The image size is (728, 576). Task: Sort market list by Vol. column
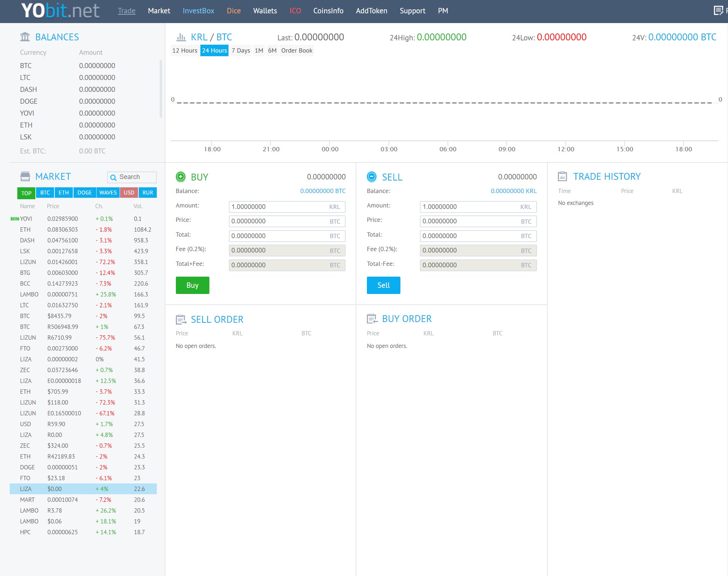point(138,206)
